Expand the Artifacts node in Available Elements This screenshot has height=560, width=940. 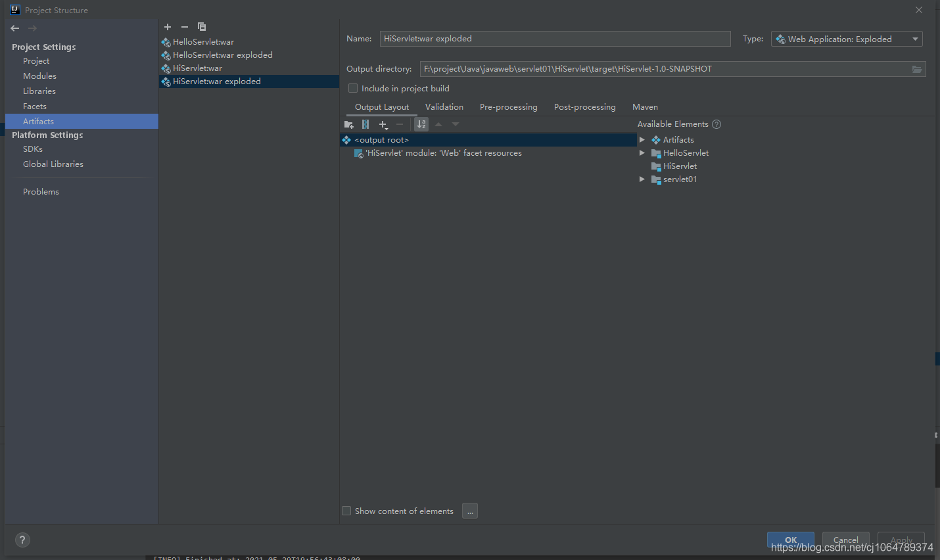click(x=642, y=140)
